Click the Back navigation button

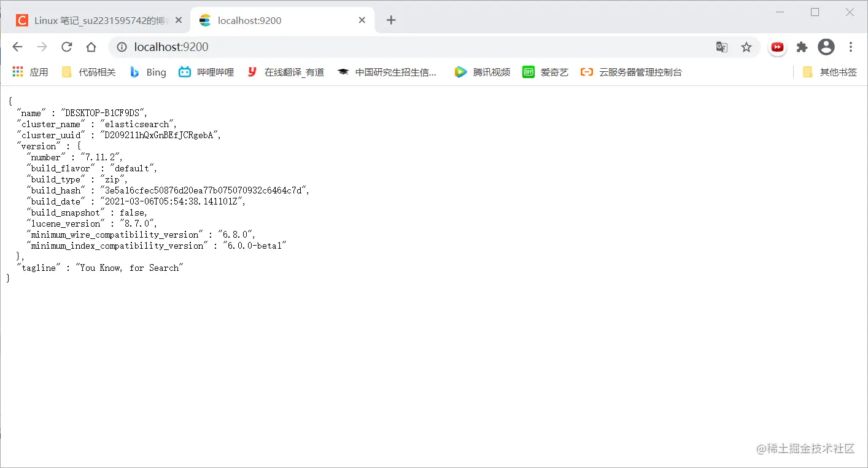tap(17, 47)
